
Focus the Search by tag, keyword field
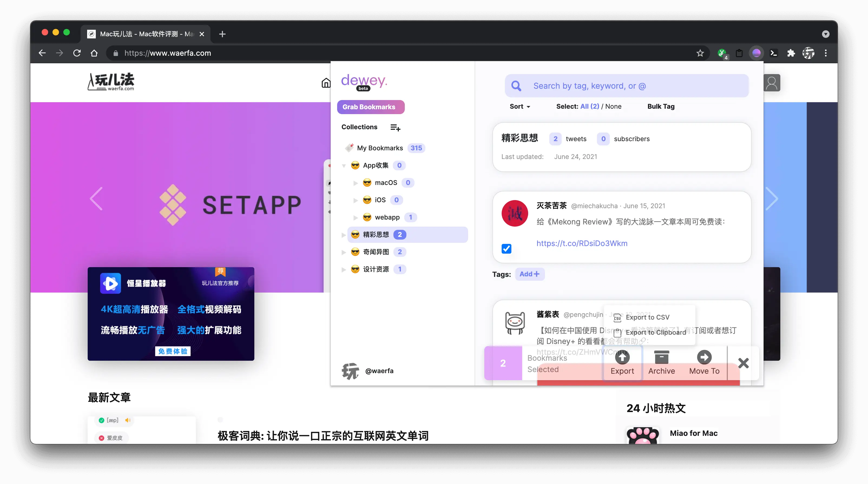tap(627, 86)
